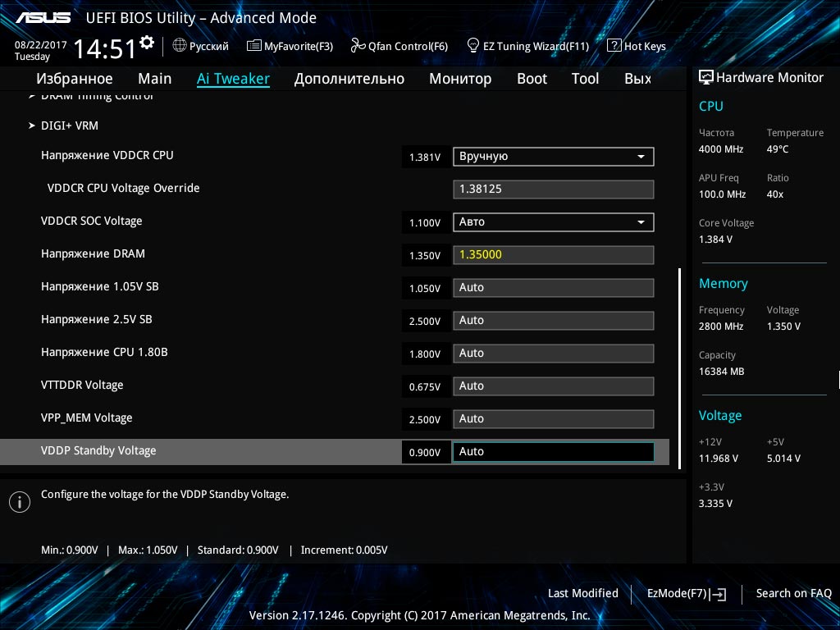Click EZ Tuning Wizard(F11) label
This screenshot has height=630, width=840.
pos(536,47)
